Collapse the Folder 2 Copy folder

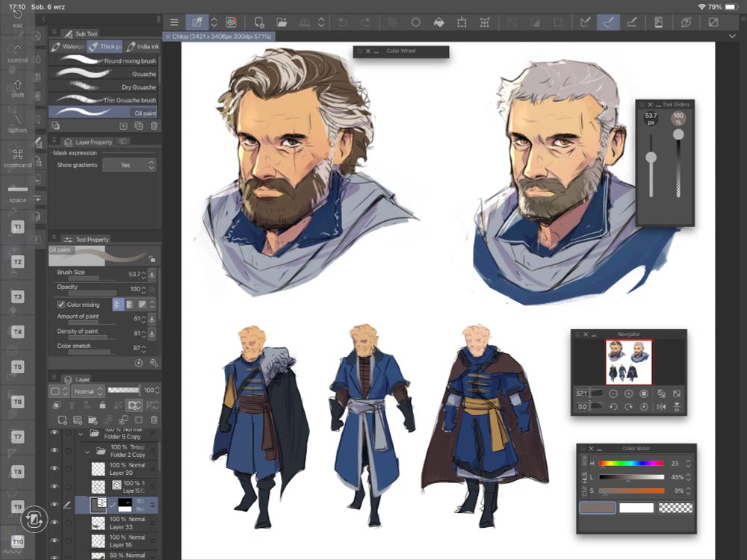87,451
